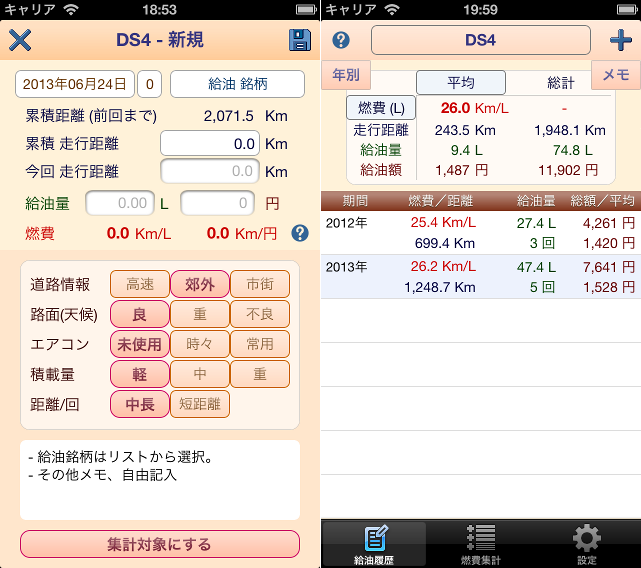Open 設定 gear icon
This screenshot has width=641, height=568.
point(586,545)
